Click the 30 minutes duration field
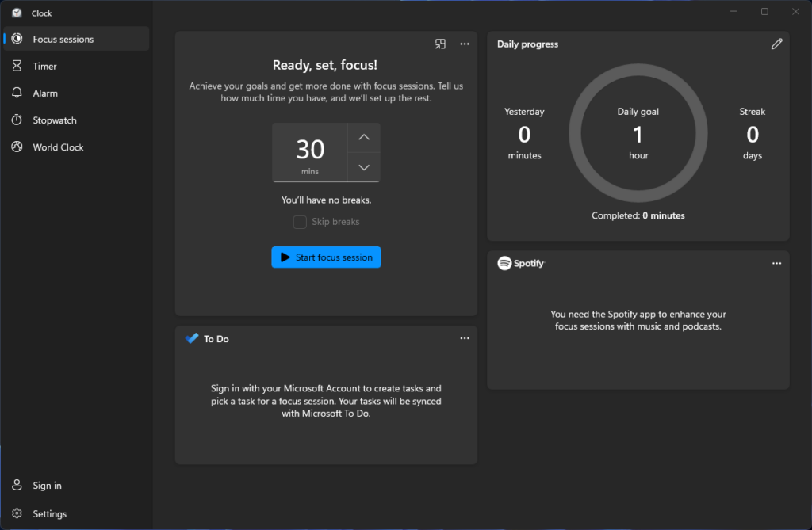812x530 pixels. (309, 151)
